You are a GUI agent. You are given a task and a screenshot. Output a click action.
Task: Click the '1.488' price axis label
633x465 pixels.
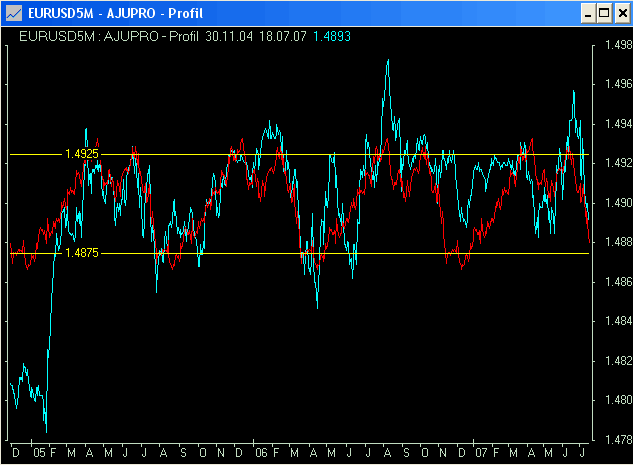coord(618,242)
